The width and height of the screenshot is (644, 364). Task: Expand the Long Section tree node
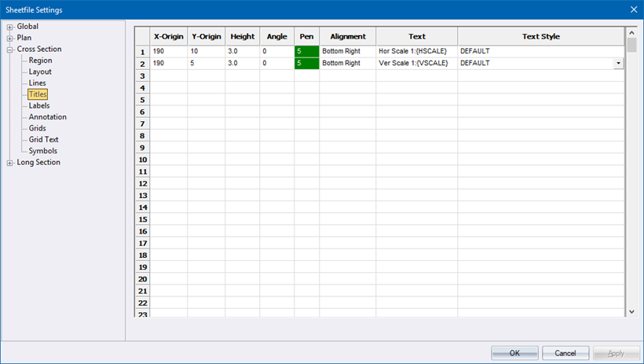point(9,163)
